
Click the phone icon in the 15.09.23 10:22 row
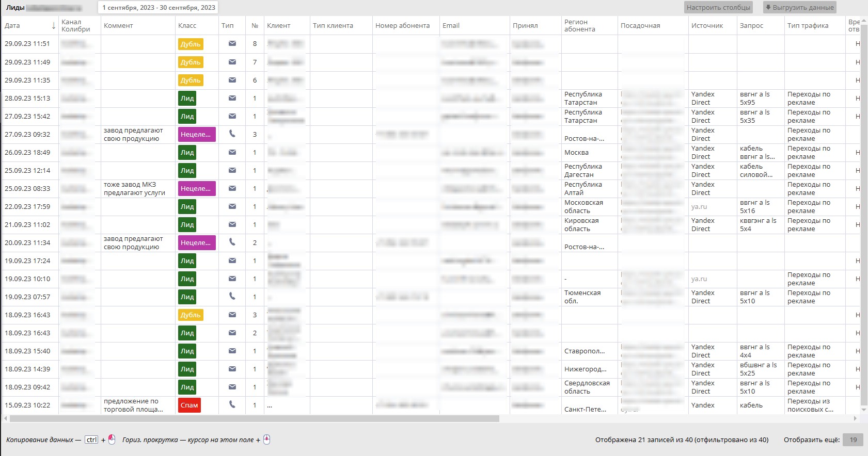click(x=232, y=405)
